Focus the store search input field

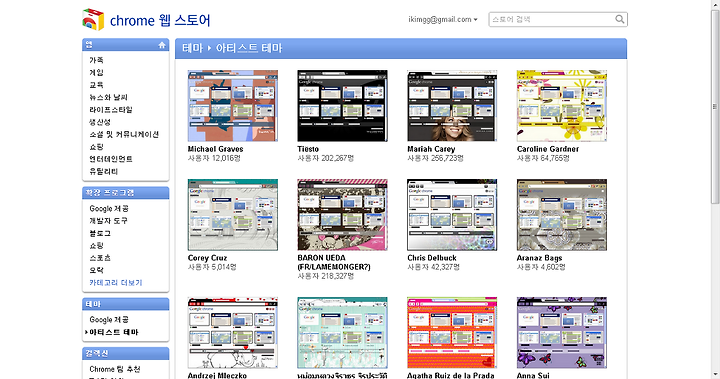[552, 19]
